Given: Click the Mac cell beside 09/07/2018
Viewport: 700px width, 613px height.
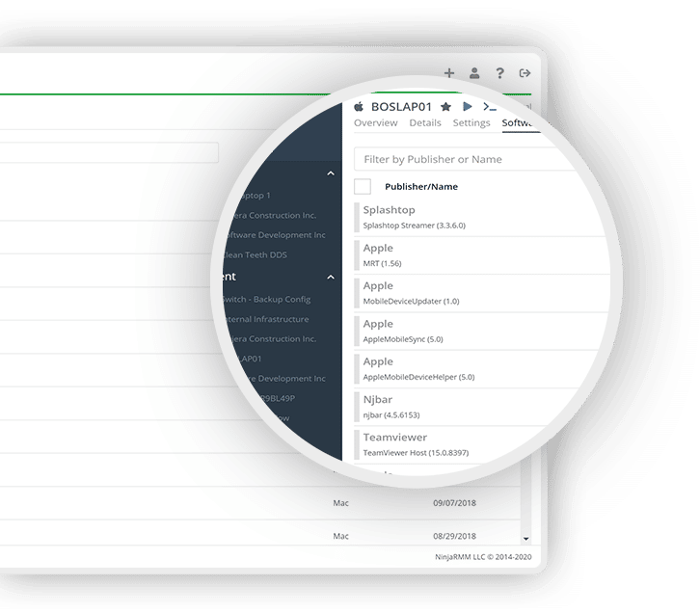Looking at the screenshot, I should pyautogui.click(x=340, y=503).
